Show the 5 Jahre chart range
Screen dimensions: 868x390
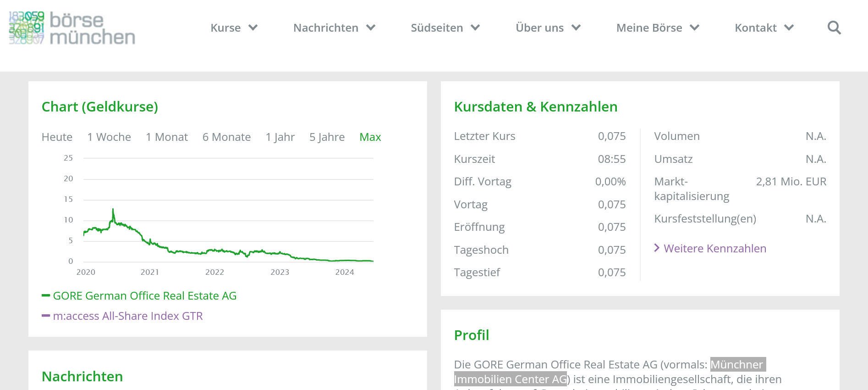(327, 137)
